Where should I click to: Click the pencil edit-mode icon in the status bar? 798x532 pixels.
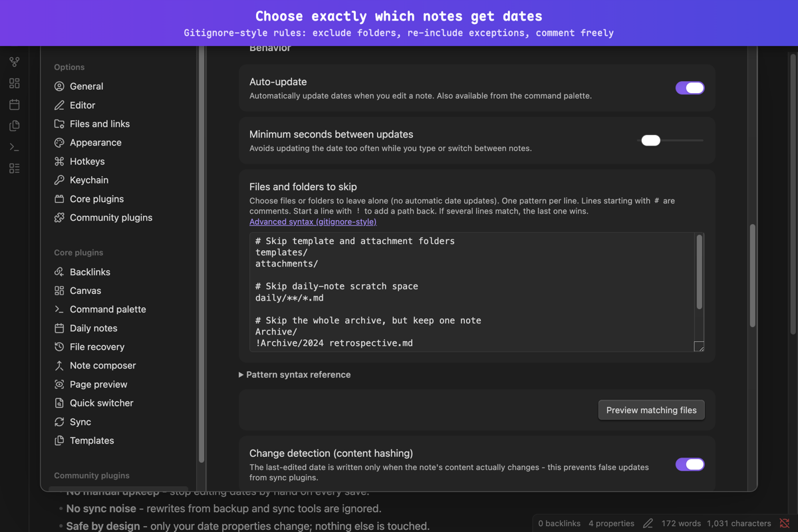coord(648,523)
